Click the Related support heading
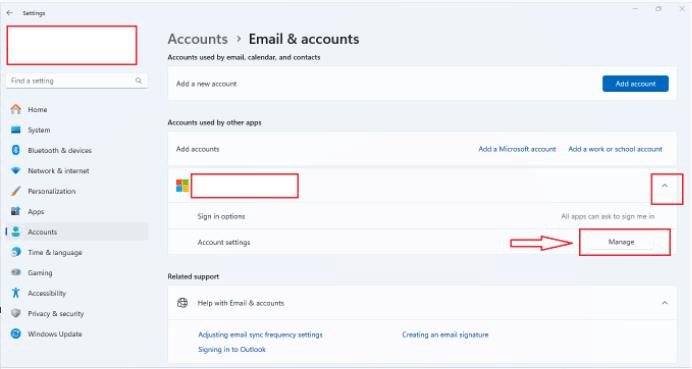This screenshot has width=692, height=369. 193,276
